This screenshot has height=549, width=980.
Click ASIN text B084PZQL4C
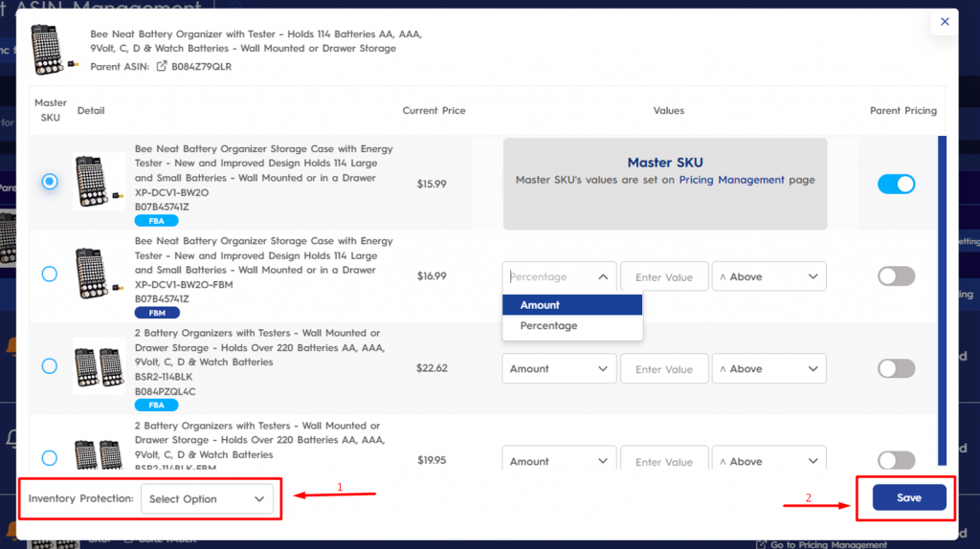[165, 391]
